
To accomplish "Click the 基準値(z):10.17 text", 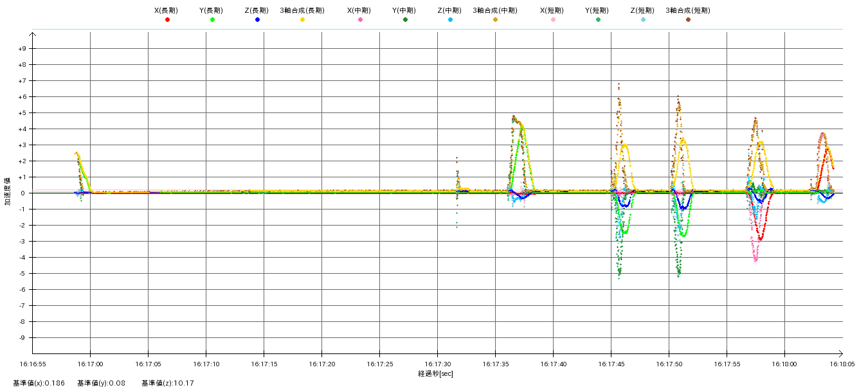I will pyautogui.click(x=167, y=384).
